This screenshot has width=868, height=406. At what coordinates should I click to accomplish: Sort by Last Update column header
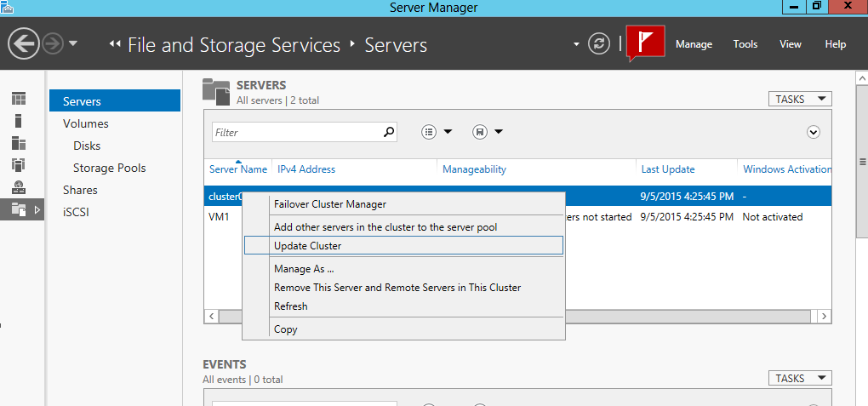(668, 169)
